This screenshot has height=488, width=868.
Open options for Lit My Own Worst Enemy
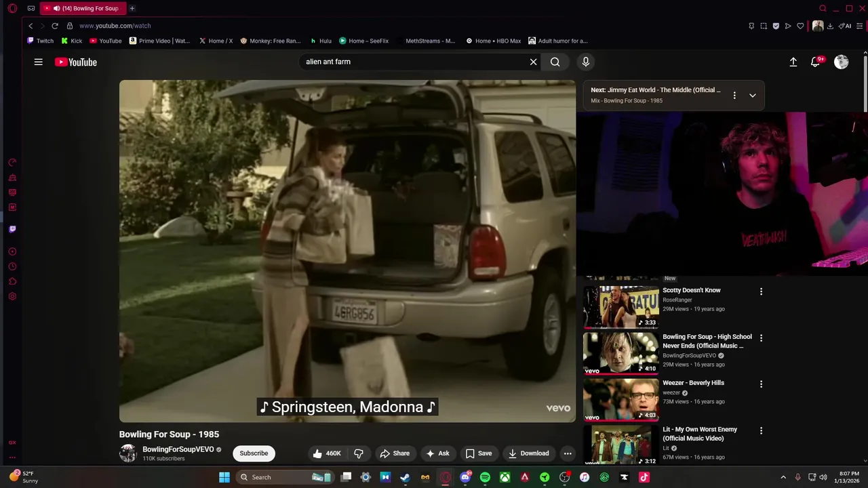point(761,430)
